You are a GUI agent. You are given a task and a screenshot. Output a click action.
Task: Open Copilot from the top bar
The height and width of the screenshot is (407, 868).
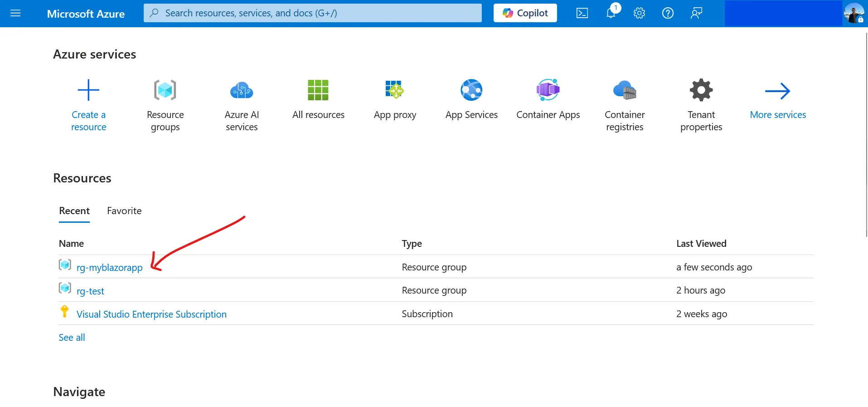(x=525, y=13)
